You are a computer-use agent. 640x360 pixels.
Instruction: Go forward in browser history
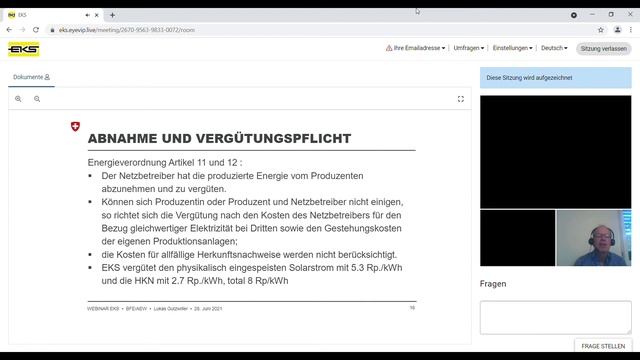click(22, 30)
